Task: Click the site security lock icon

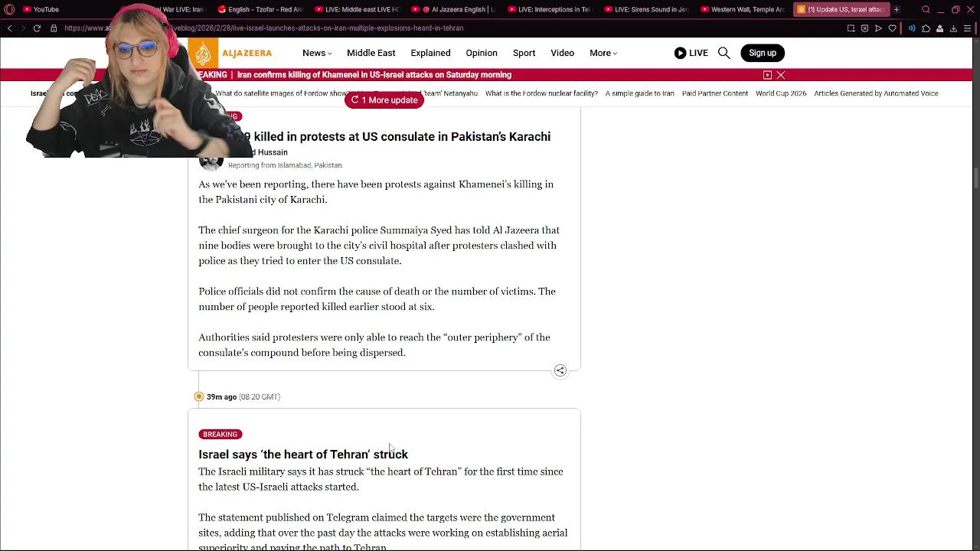Action: click(54, 28)
